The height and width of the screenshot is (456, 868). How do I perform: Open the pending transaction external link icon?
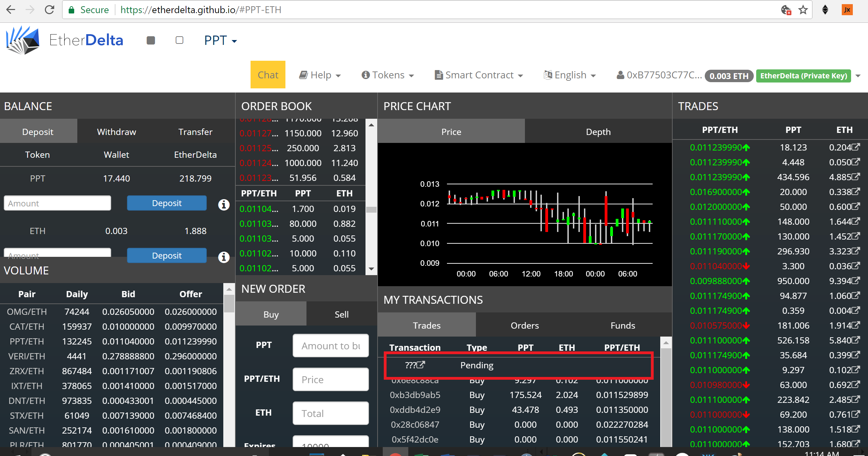click(x=421, y=365)
